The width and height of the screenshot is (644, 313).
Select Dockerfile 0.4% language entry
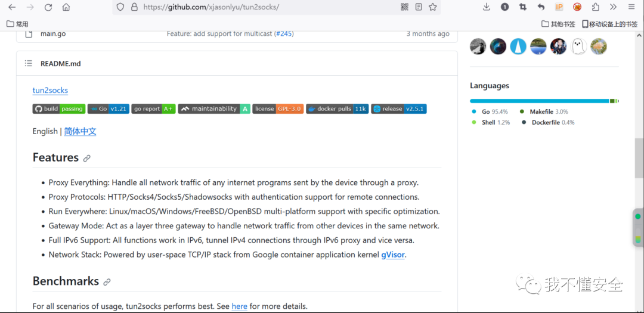click(x=548, y=122)
